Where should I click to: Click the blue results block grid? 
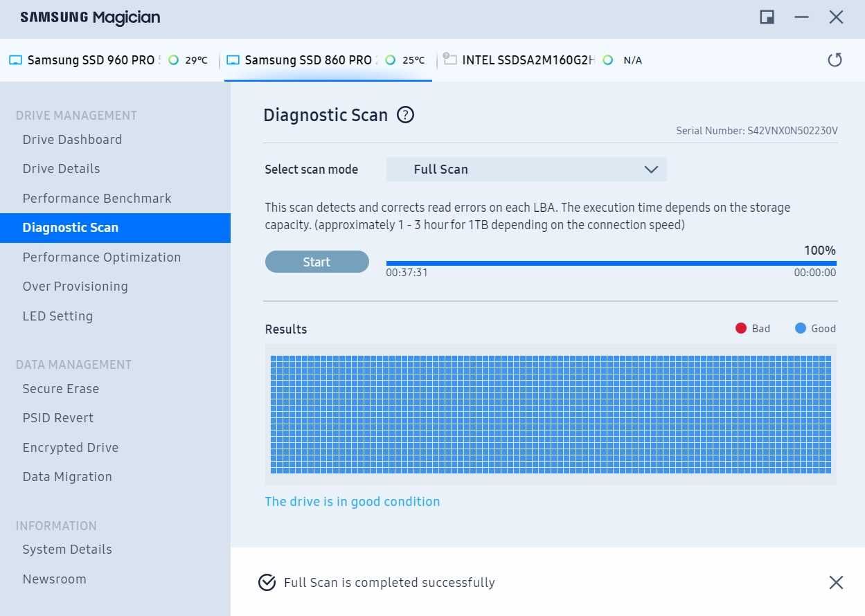(551, 415)
